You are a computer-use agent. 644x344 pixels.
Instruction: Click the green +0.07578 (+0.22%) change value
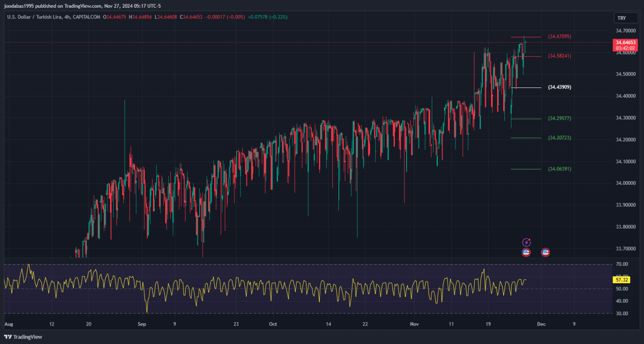[x=267, y=17]
